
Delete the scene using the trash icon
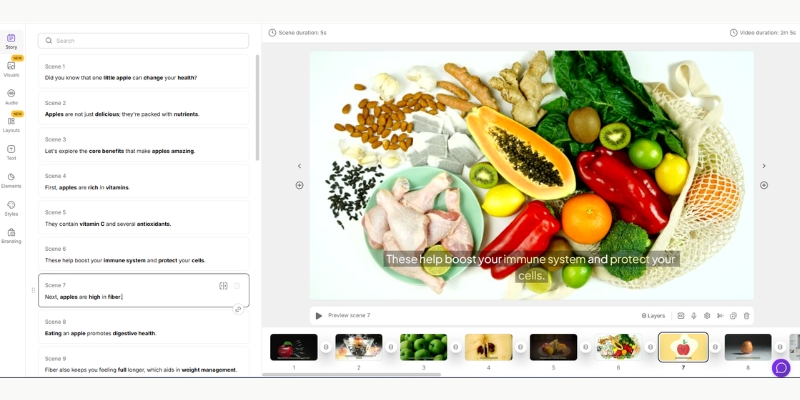tap(746, 315)
